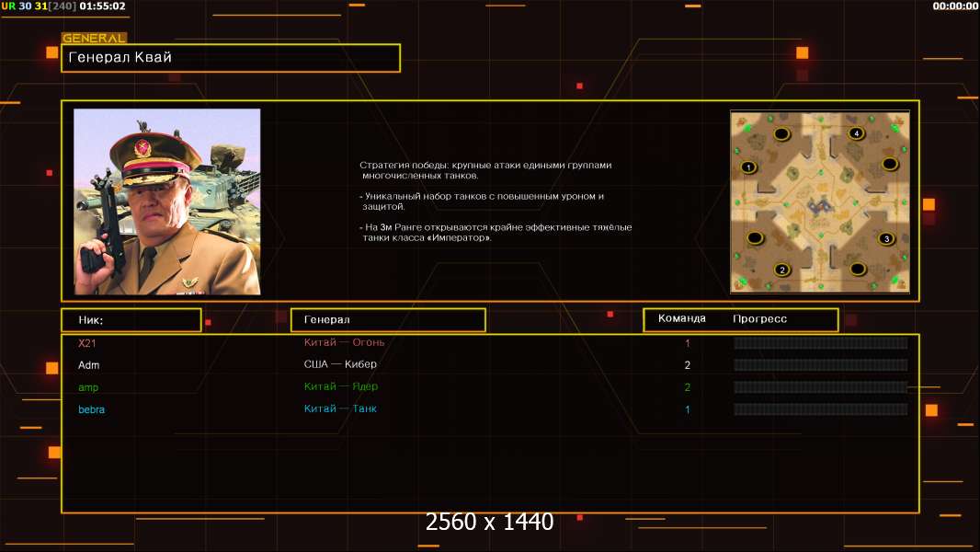
Task: Select start position 4 marker on map
Action: pos(856,133)
